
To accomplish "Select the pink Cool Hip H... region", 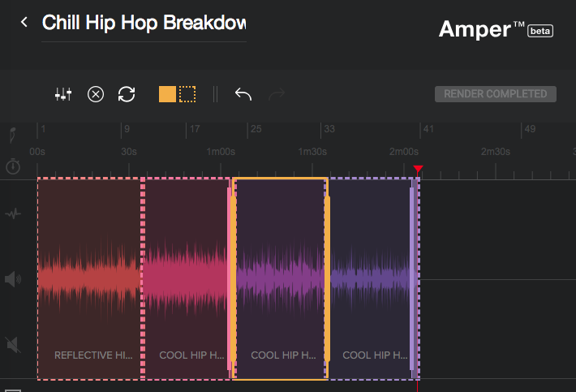I will (x=186, y=278).
